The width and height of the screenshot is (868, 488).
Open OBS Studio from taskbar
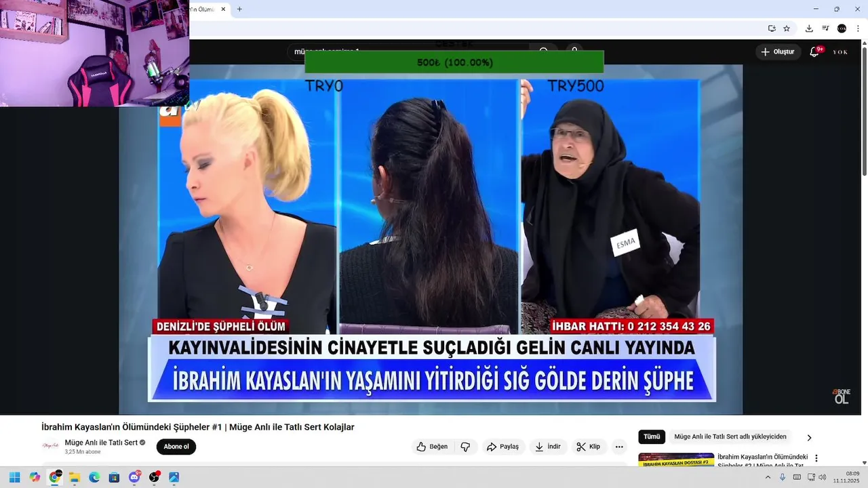tap(154, 477)
